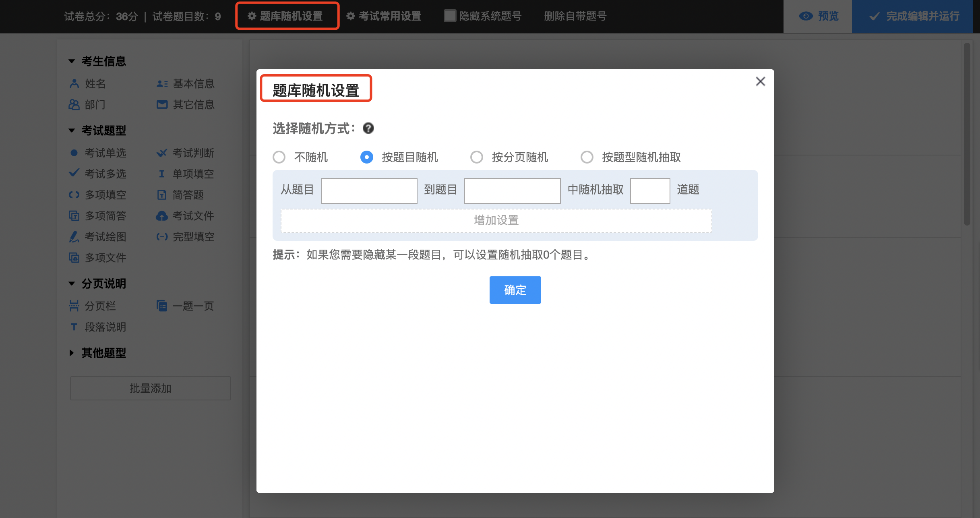Click the 姓名 person icon
The image size is (980, 518).
tap(74, 84)
